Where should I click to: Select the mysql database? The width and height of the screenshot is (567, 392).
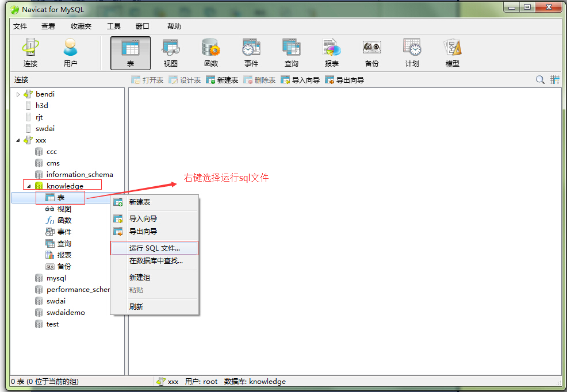(x=56, y=278)
